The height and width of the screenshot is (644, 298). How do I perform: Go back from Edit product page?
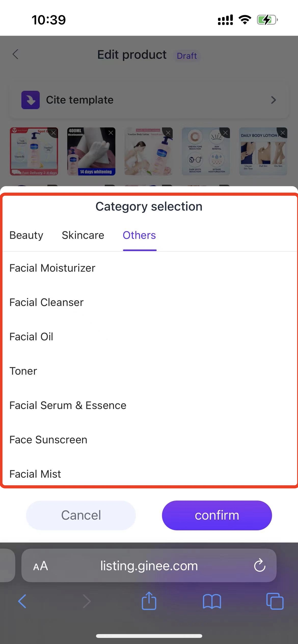tap(16, 54)
